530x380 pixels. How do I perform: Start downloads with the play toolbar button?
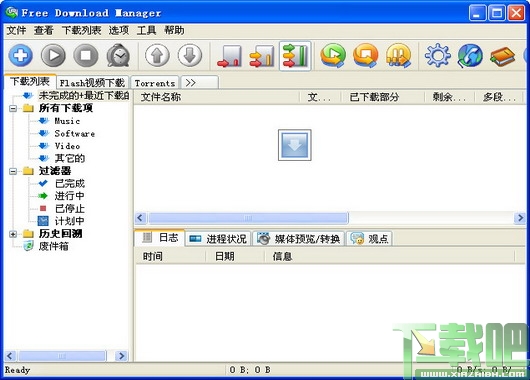pos(53,55)
